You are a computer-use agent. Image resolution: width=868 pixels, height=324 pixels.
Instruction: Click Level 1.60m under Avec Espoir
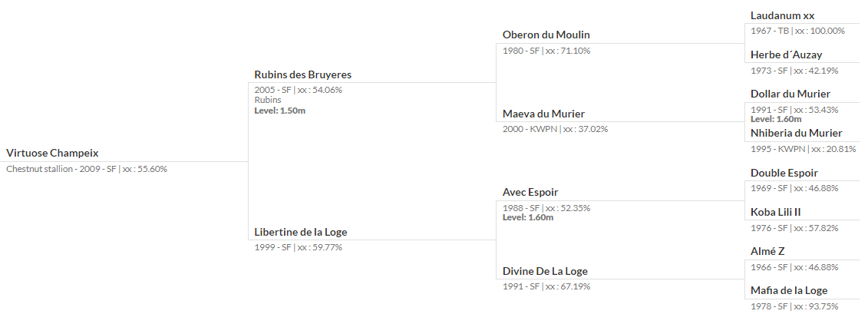(528, 217)
